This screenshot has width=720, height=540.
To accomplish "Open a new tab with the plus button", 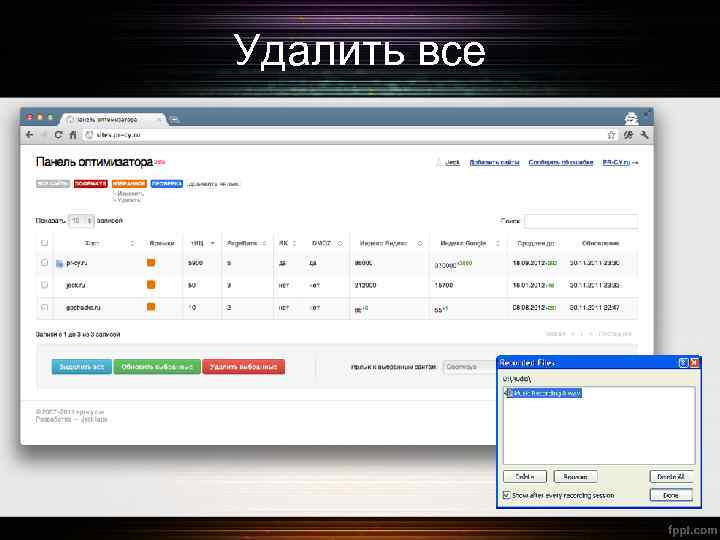I will click(x=175, y=119).
